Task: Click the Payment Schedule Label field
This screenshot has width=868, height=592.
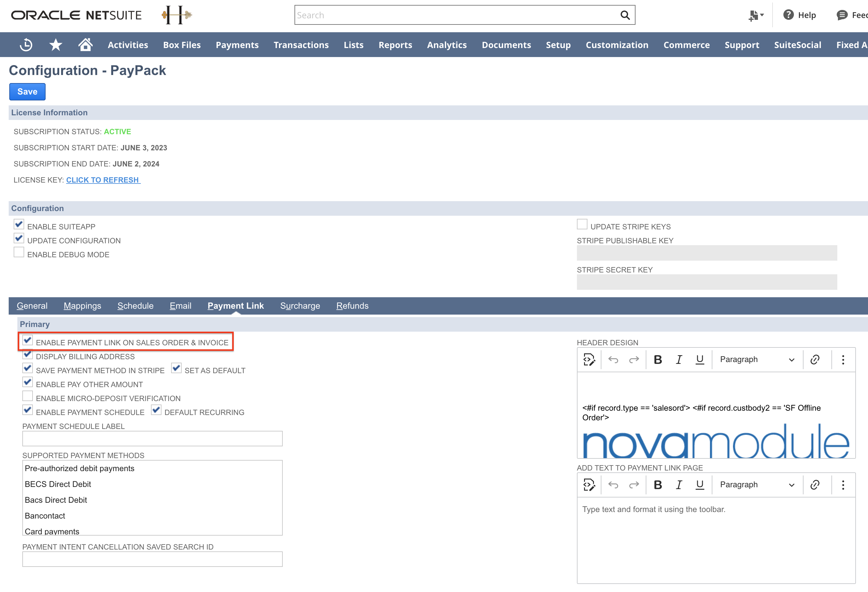Action: [x=153, y=439]
